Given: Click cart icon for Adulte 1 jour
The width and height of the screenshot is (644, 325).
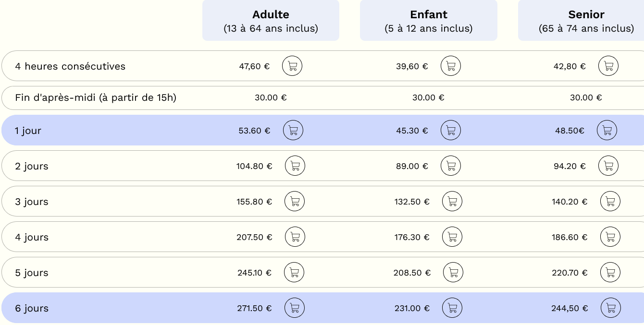Looking at the screenshot, I should [x=293, y=130].
